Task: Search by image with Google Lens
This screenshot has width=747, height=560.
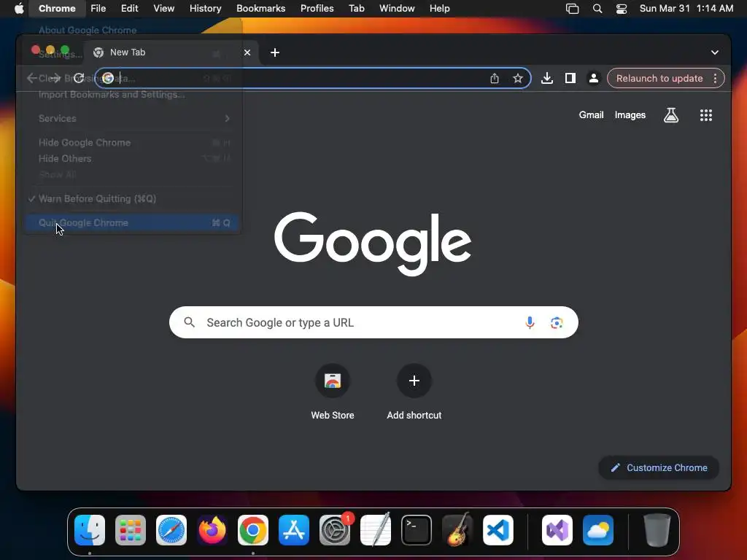Action: (x=557, y=322)
